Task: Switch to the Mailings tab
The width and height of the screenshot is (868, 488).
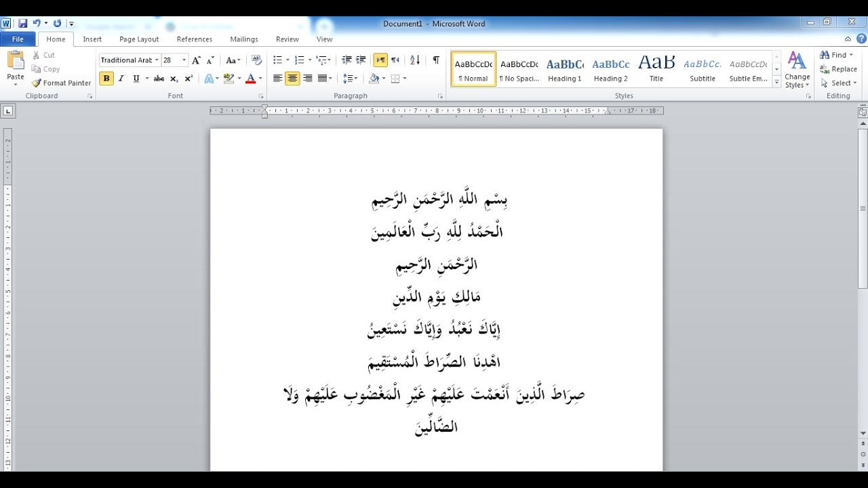Action: point(244,39)
